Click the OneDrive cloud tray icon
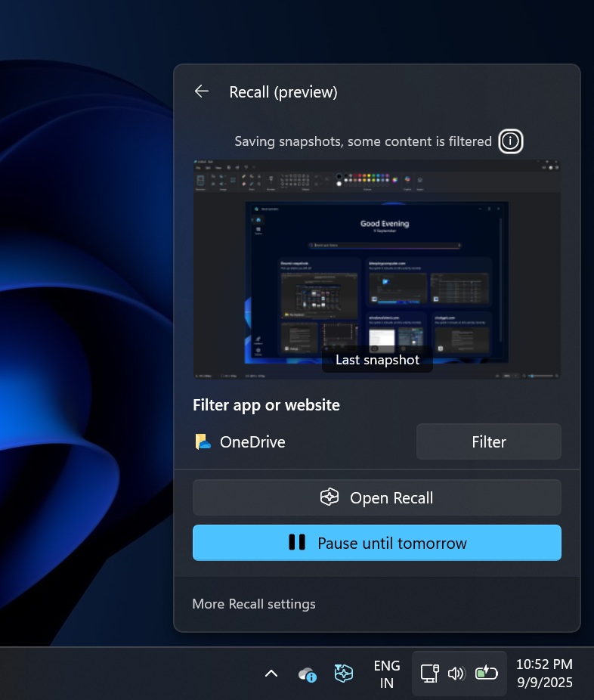The height and width of the screenshot is (700, 594). tap(307, 674)
